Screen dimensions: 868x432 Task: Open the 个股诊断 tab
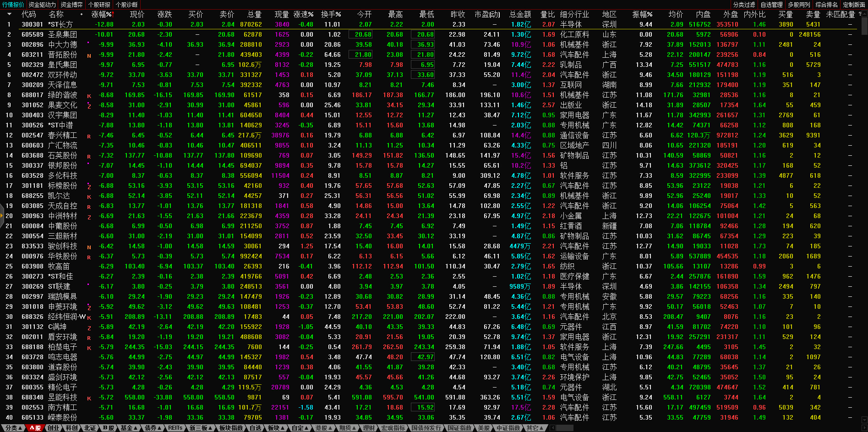tap(127, 5)
